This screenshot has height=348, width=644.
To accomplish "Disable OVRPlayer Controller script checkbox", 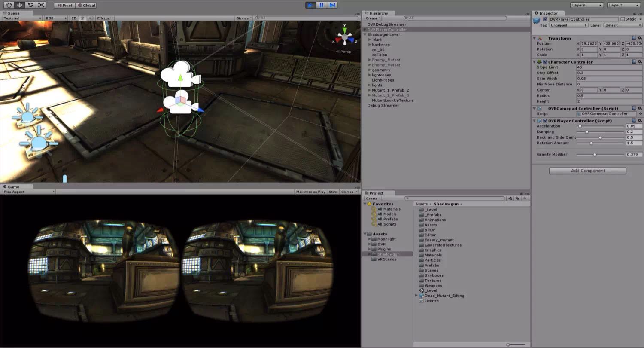I will 545,121.
